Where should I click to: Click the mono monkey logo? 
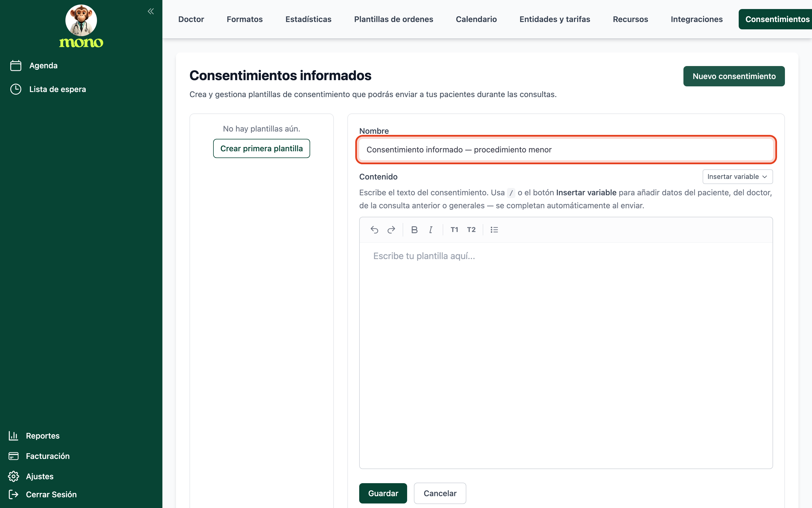81,26
